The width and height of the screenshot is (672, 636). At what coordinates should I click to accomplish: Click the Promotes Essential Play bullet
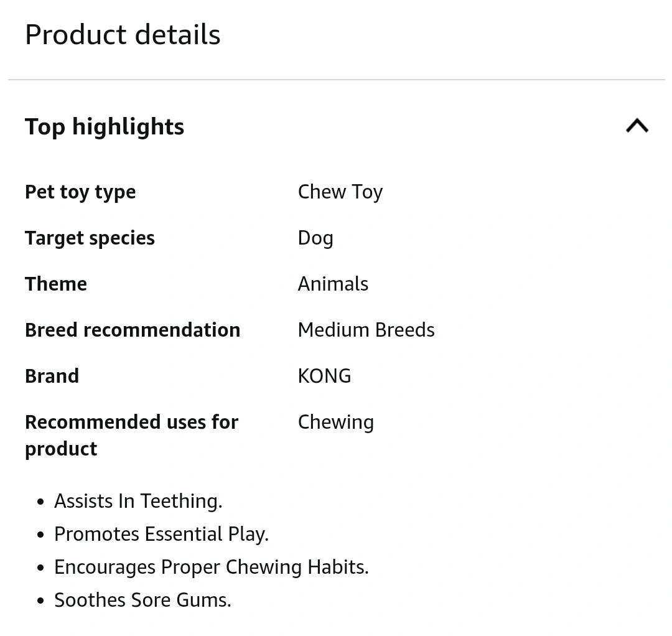161,535
